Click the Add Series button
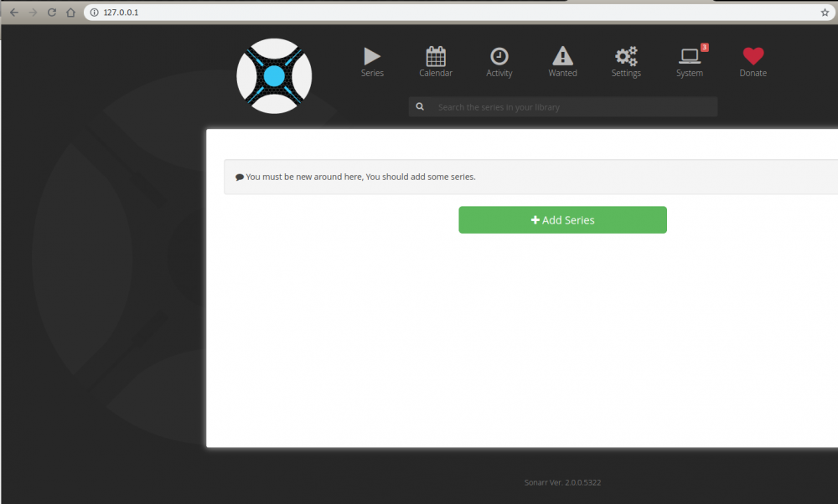This screenshot has height=504, width=838. (562, 220)
